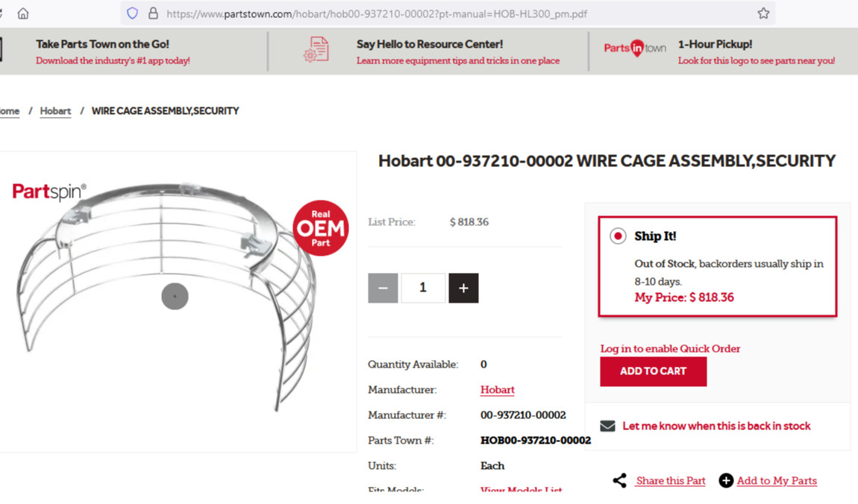Open the Hobart manufacturer link
The image size is (858, 504).
[498, 390]
